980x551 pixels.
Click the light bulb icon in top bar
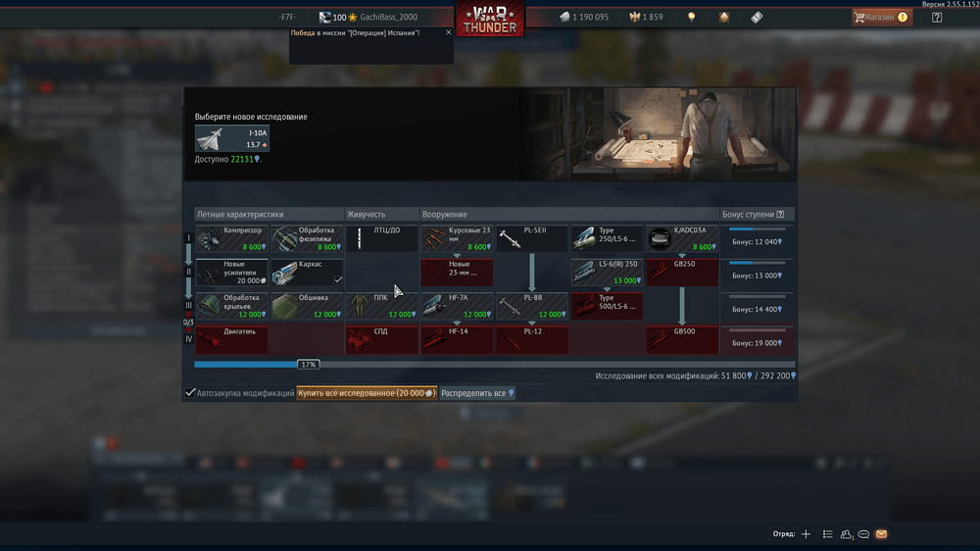691,18
